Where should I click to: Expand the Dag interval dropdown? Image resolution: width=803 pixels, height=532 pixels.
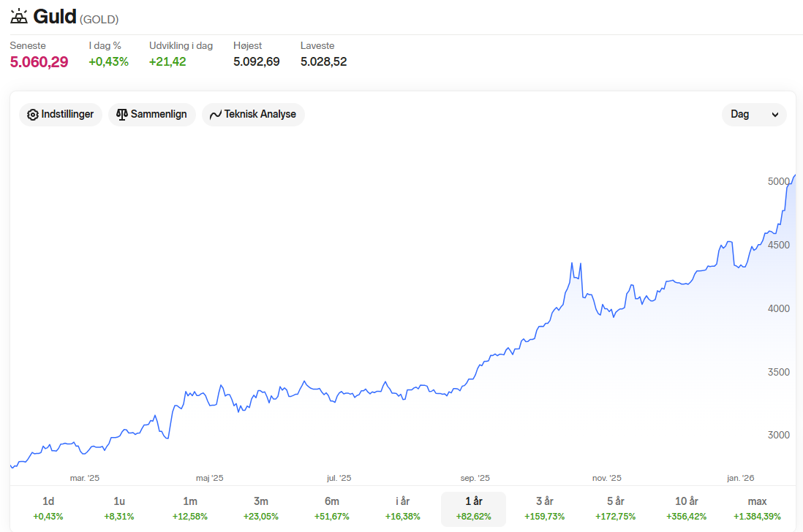754,115
